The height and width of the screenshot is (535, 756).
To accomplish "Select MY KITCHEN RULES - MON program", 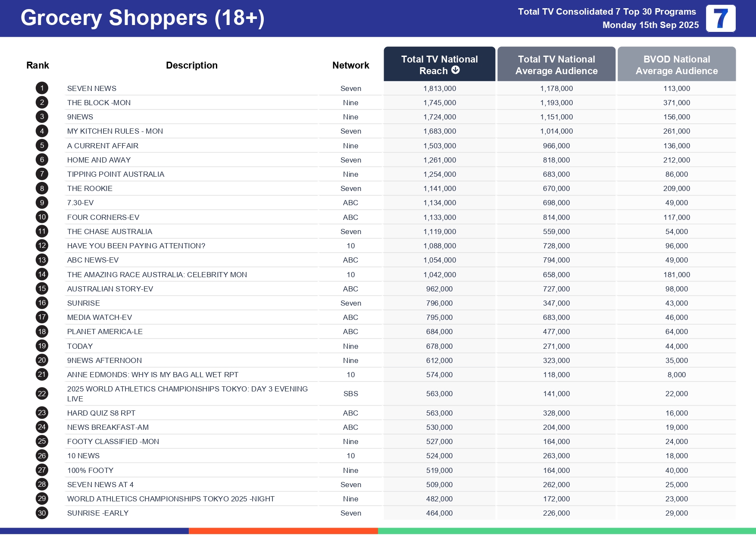I will [x=115, y=131].
